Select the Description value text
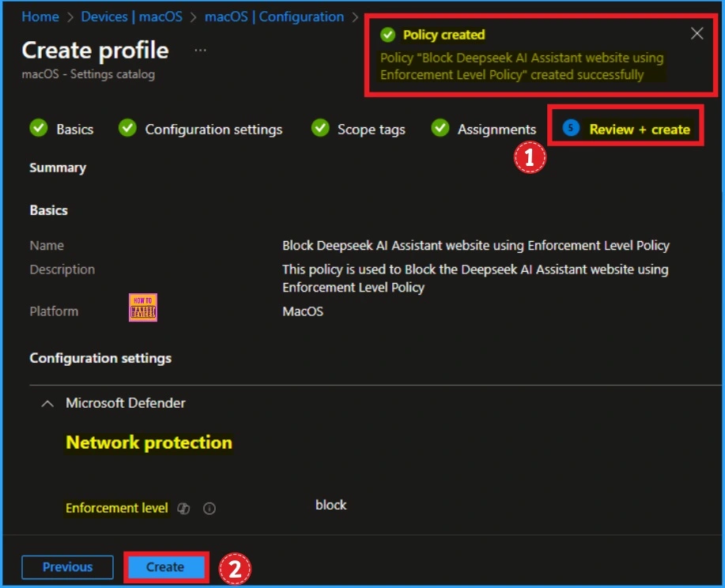725x588 pixels. pyautogui.click(x=475, y=278)
